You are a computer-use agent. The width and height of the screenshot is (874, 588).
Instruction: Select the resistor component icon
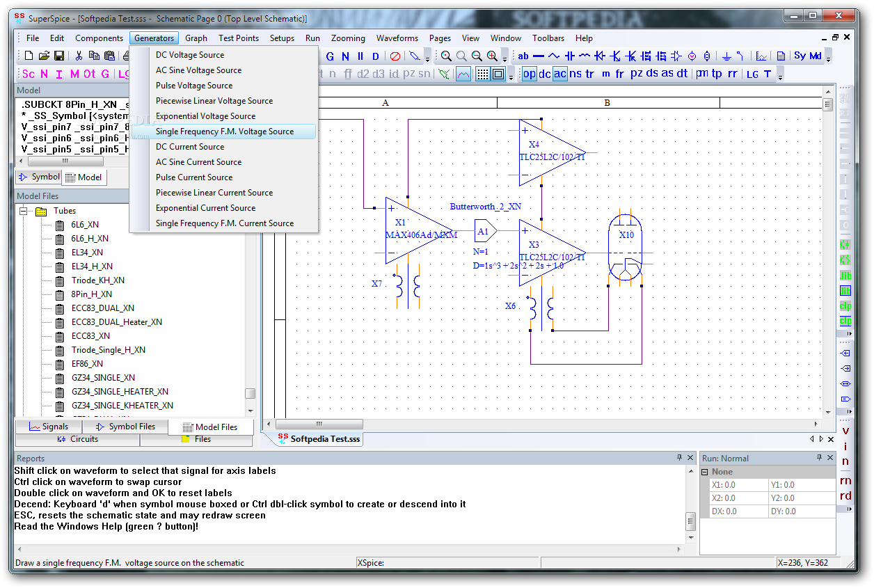pos(554,56)
